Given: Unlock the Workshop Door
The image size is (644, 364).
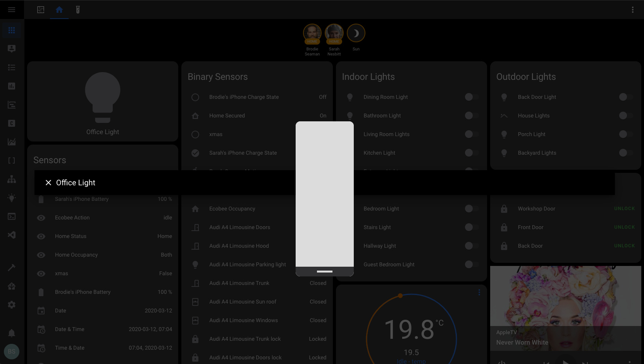Looking at the screenshot, I should click(x=624, y=209).
